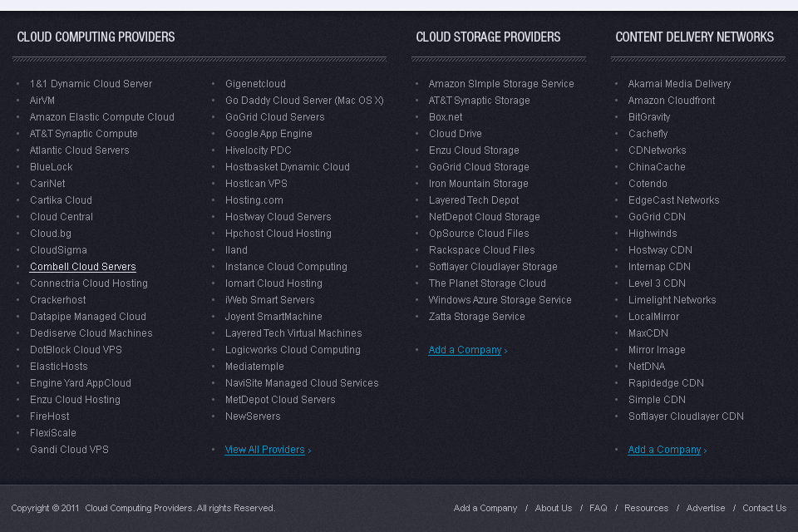The width and height of the screenshot is (798, 532).
Task: Open the Amazon Elastic Compute Cloud link
Action: (101, 116)
